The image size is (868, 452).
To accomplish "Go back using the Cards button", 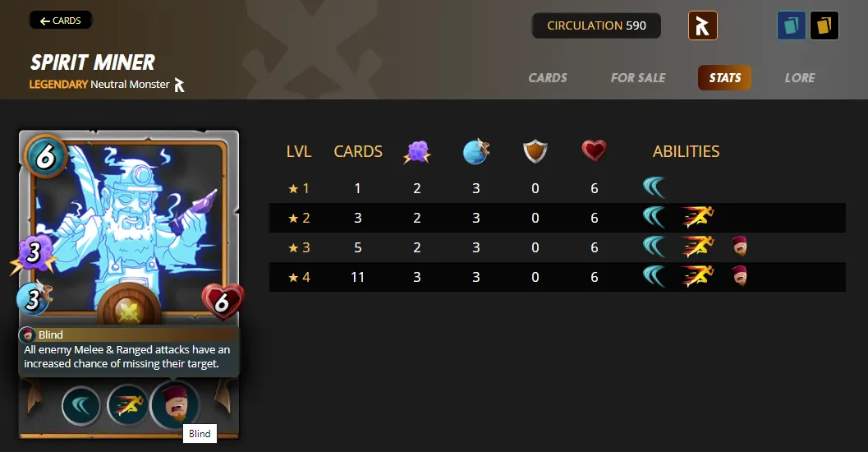I will click(60, 21).
